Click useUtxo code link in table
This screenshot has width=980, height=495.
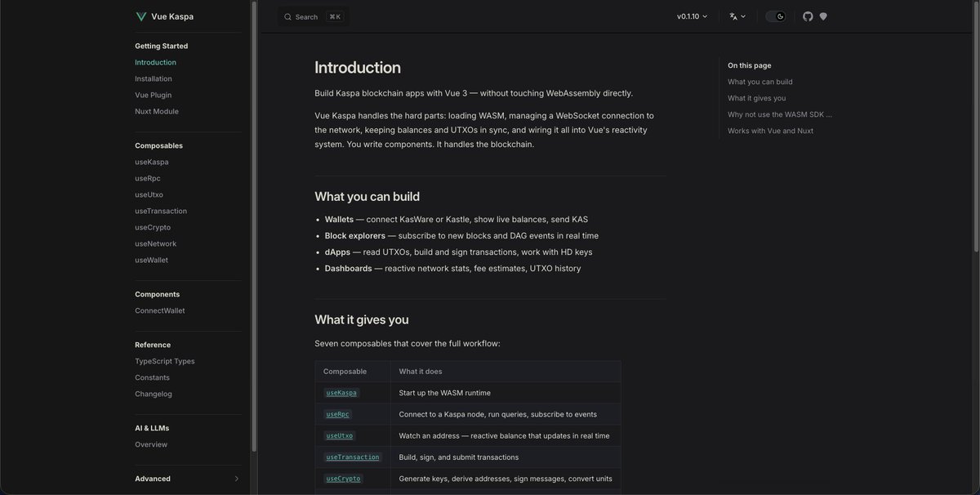pos(340,435)
